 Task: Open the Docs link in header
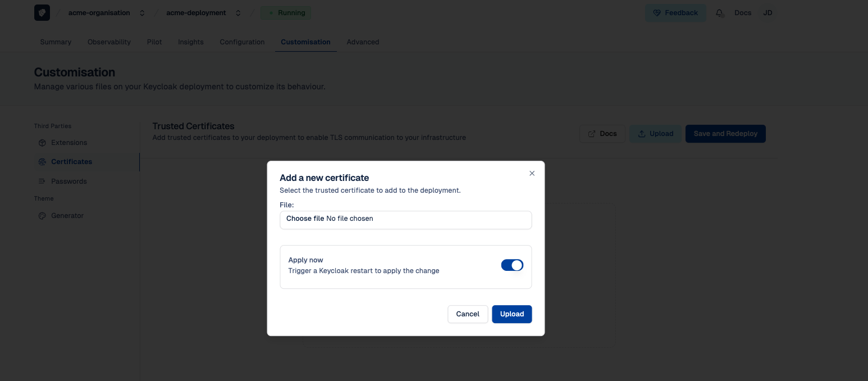point(743,13)
